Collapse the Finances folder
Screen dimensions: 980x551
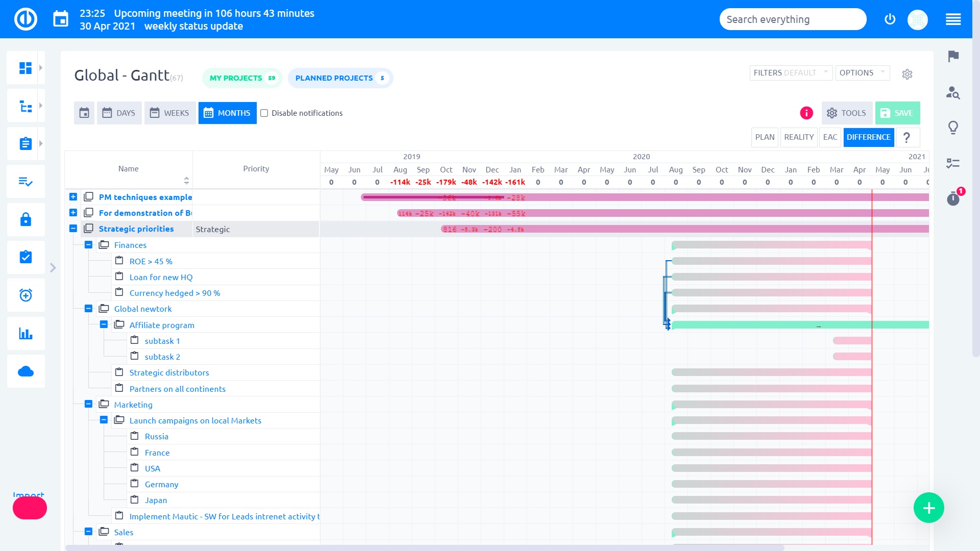pos(88,245)
